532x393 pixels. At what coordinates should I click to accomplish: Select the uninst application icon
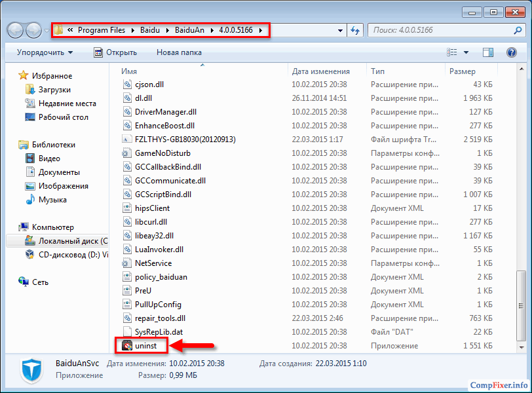[x=127, y=346]
